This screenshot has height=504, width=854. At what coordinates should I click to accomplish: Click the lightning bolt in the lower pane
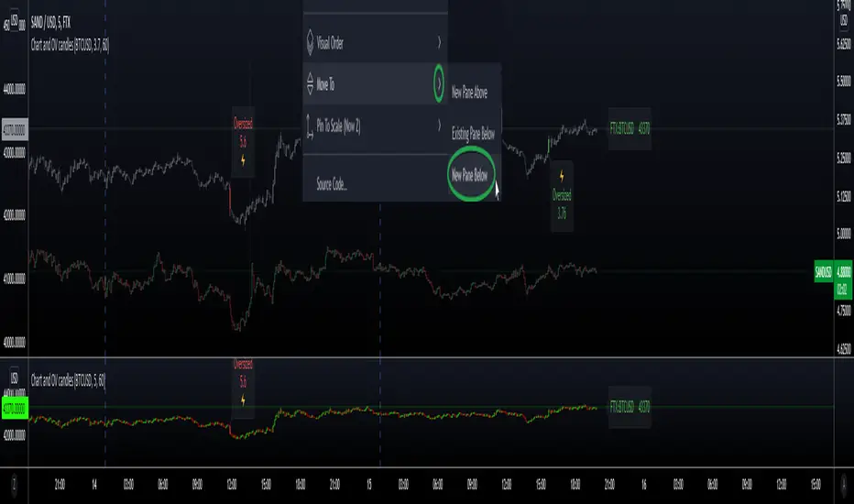point(243,400)
